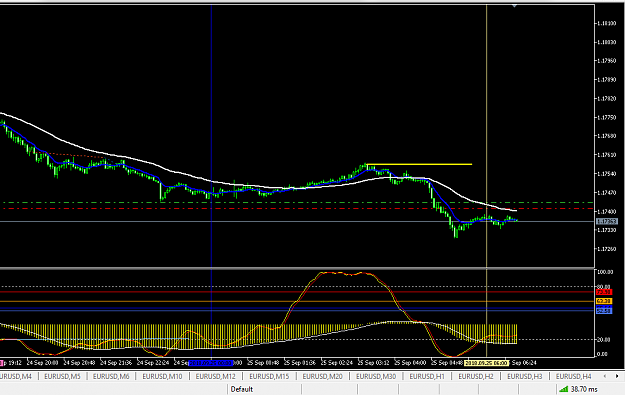Open the partially visible M4 chart tab

[x=16, y=376]
